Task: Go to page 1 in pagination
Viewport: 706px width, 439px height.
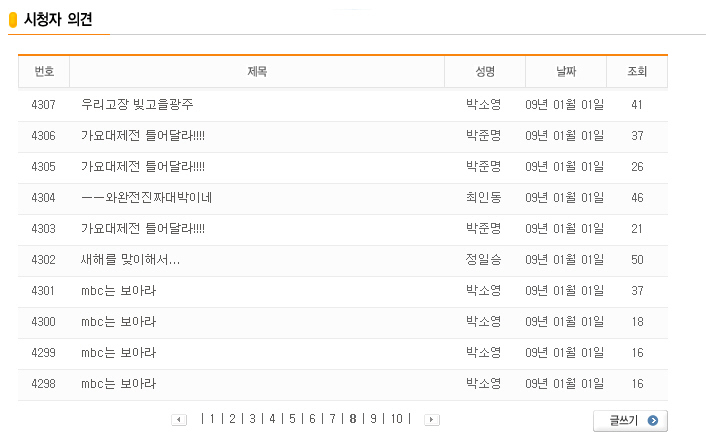Action: [x=212, y=419]
